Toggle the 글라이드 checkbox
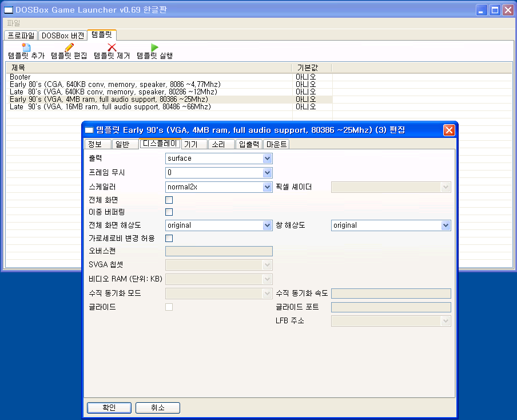Image resolution: width=517 pixels, height=420 pixels. pyautogui.click(x=169, y=307)
